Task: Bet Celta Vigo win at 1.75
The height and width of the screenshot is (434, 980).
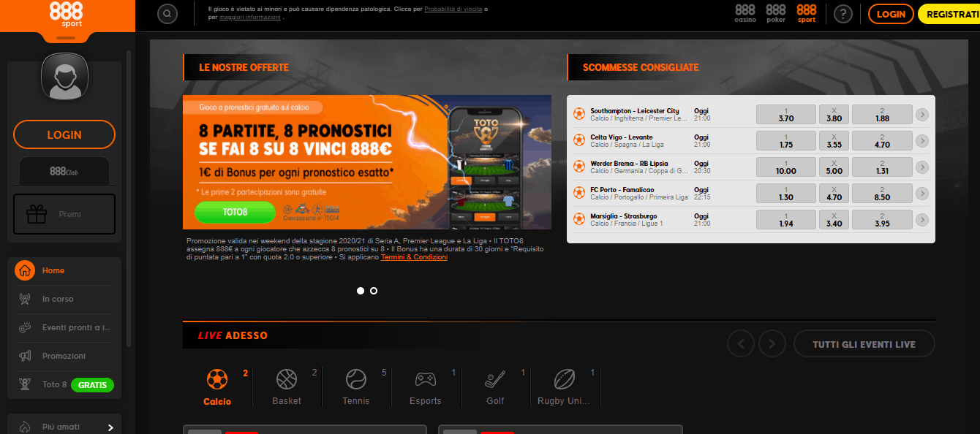Action: tap(786, 141)
